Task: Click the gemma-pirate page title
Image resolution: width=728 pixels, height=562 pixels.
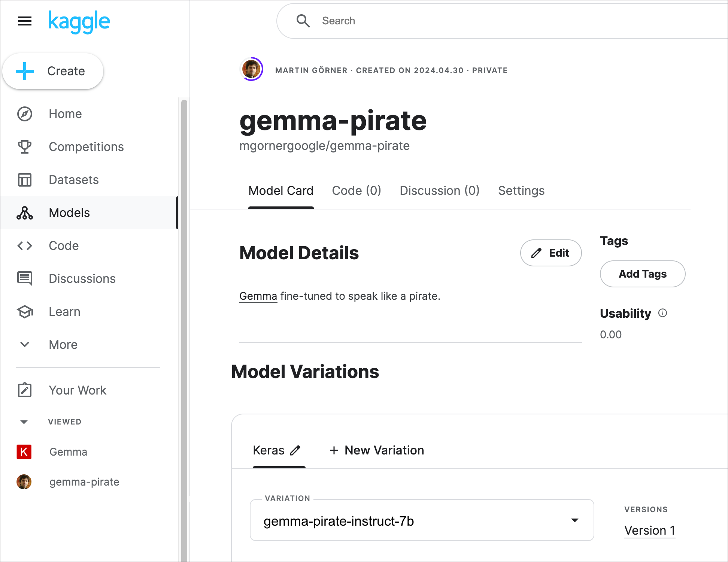Action: (x=333, y=121)
